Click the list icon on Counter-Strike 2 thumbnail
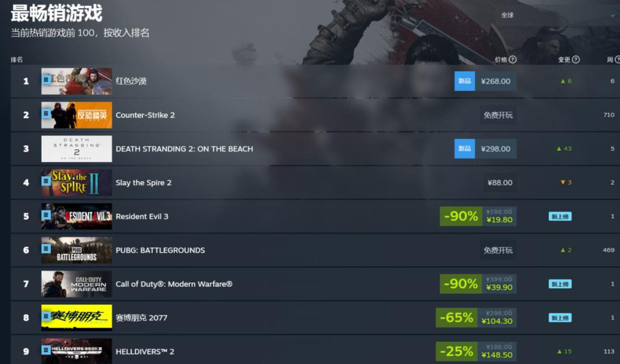Screen dimensions: 620x364 tap(46, 113)
